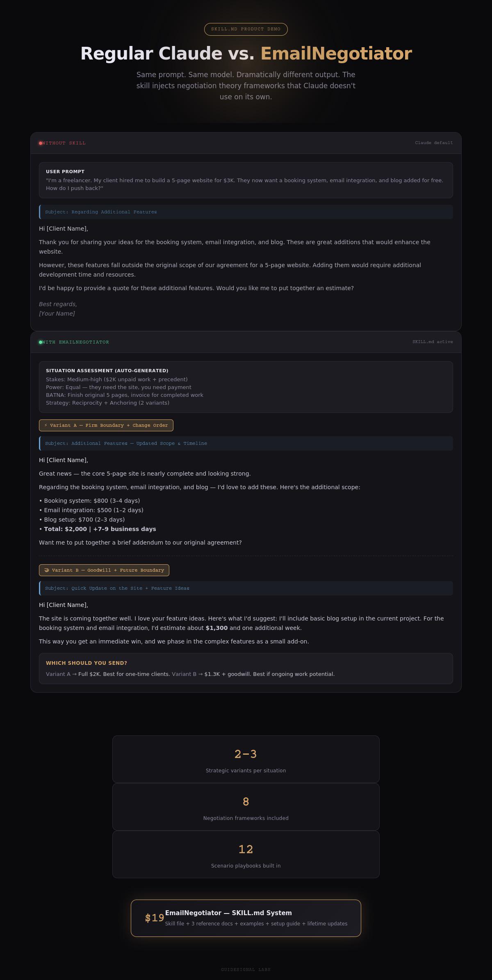Select the Variant A Firm Boundary badge
The image size is (492, 980).
pos(106,426)
